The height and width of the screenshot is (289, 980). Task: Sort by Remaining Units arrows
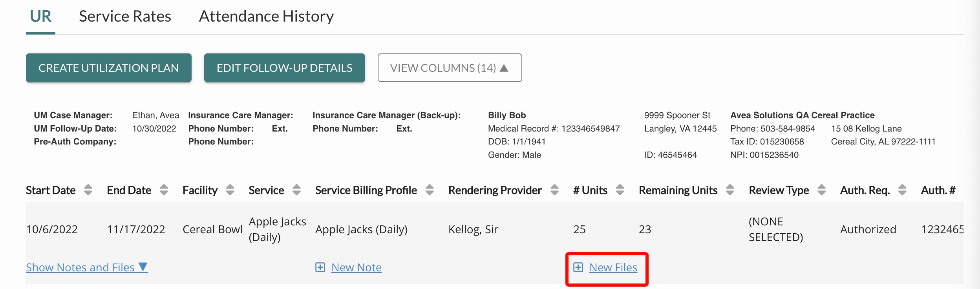tap(730, 190)
